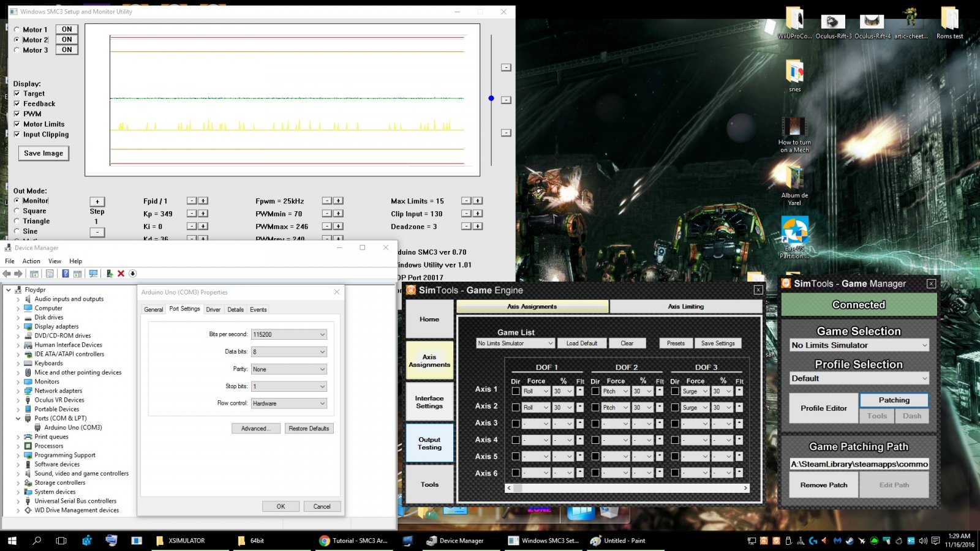
Task: Click the Forward arrow in Device Manager toolbar
Action: [18, 274]
